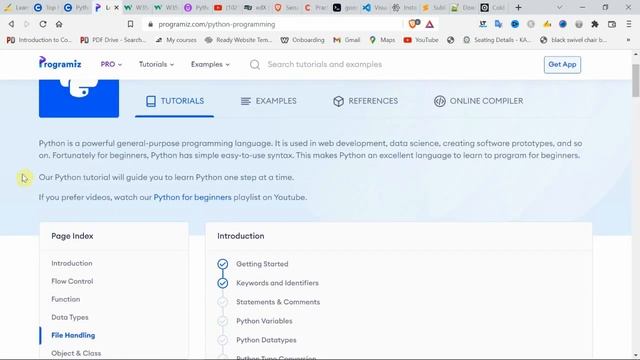640x360 pixels.
Task: Open Brave Shields lion icon
Action: pyautogui.click(x=413, y=24)
